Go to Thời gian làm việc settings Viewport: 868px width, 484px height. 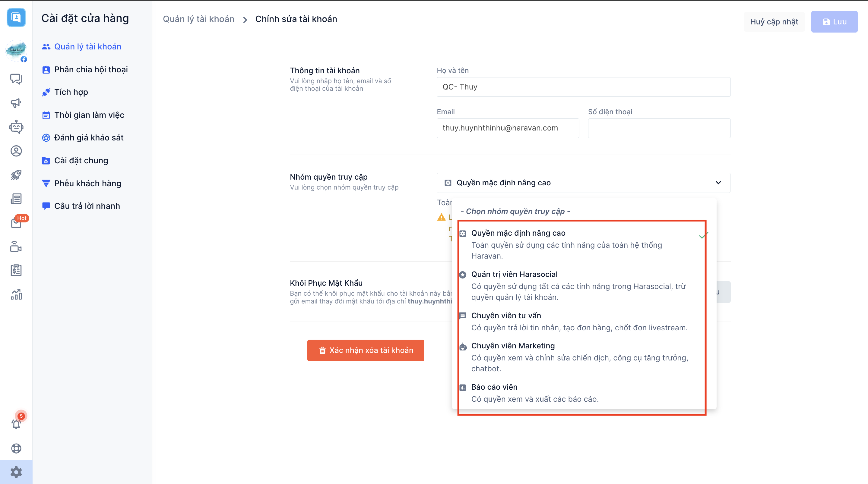click(x=89, y=115)
